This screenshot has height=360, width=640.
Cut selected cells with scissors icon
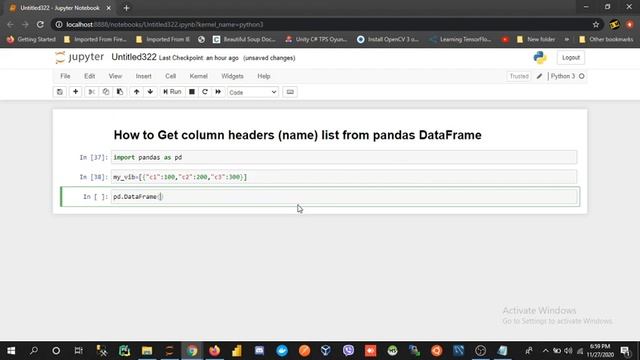92,92
